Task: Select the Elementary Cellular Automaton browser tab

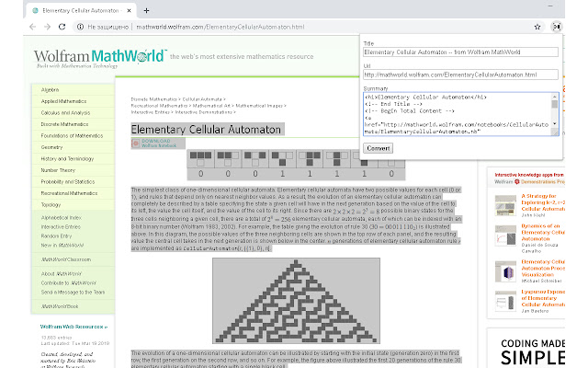Action: [81, 10]
